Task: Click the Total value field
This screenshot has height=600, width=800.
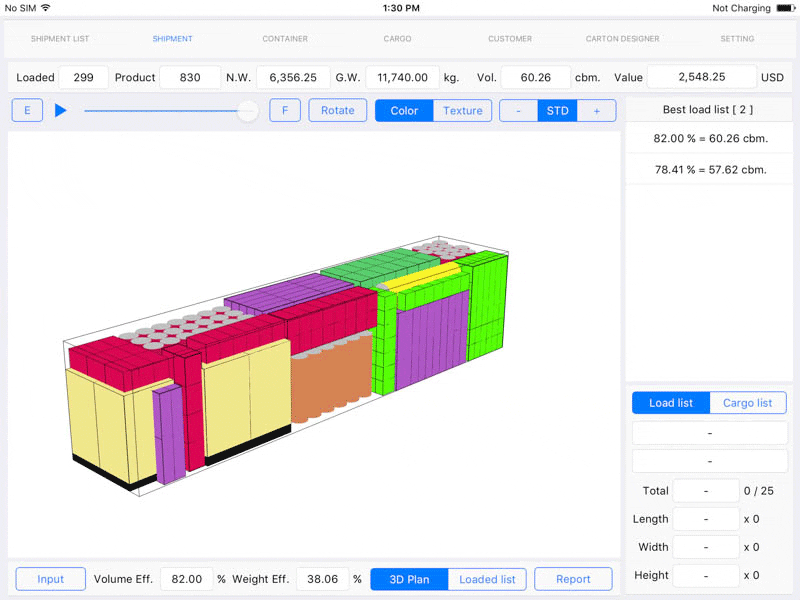Action: (706, 491)
